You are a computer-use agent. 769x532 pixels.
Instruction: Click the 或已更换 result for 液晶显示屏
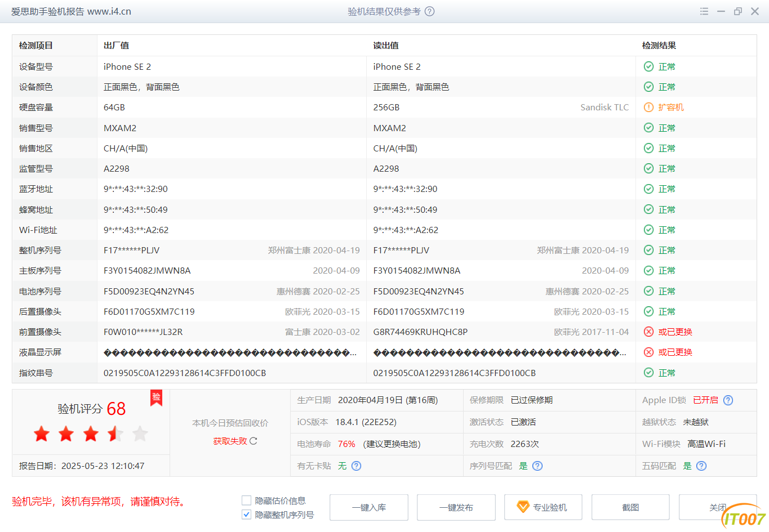click(x=675, y=352)
